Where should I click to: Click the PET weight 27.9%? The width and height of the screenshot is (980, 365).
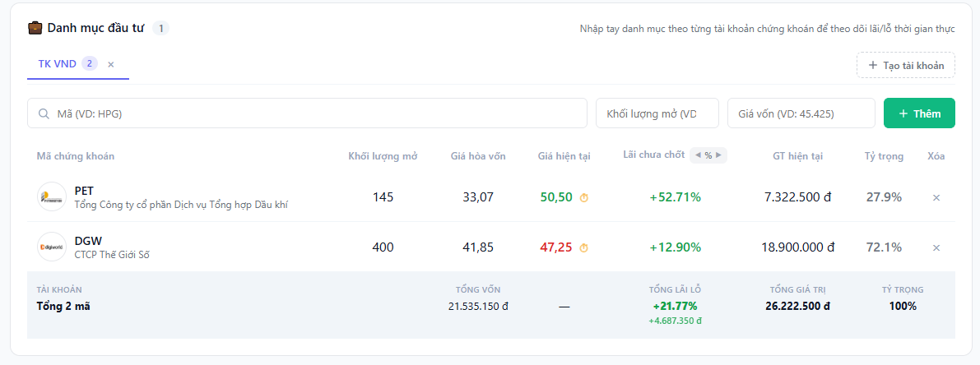[x=885, y=197]
